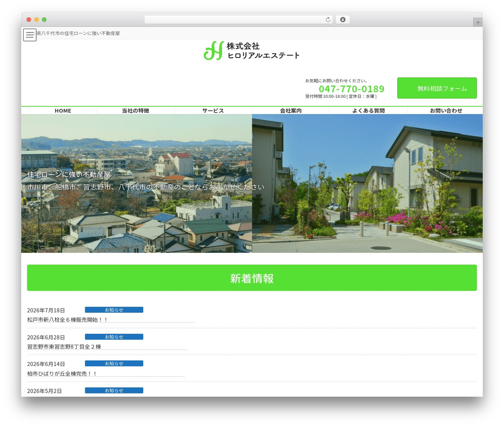The height and width of the screenshot is (427, 504).
Task: Open a new browser tab
Action: coord(478,22)
